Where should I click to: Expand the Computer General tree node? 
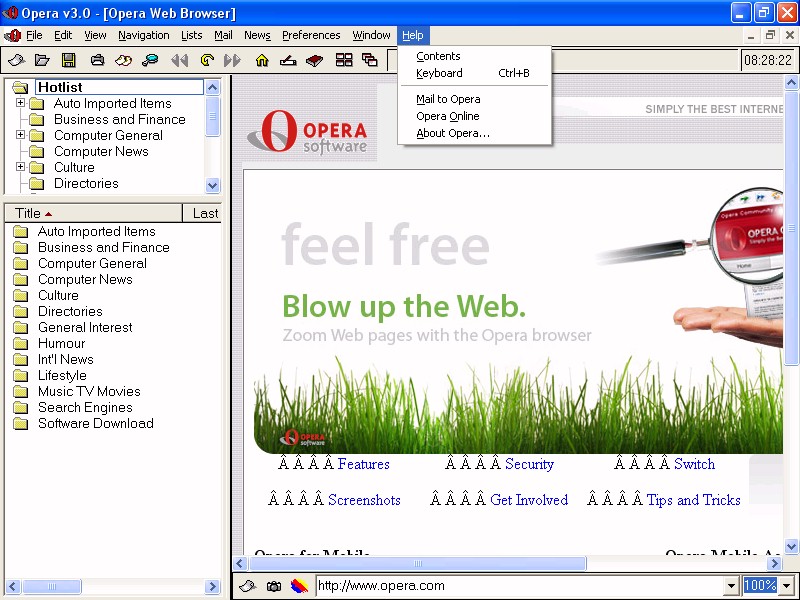[20, 135]
